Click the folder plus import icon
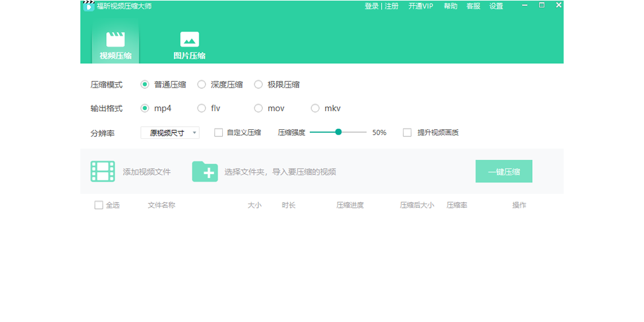644x322 pixels. coord(205,172)
